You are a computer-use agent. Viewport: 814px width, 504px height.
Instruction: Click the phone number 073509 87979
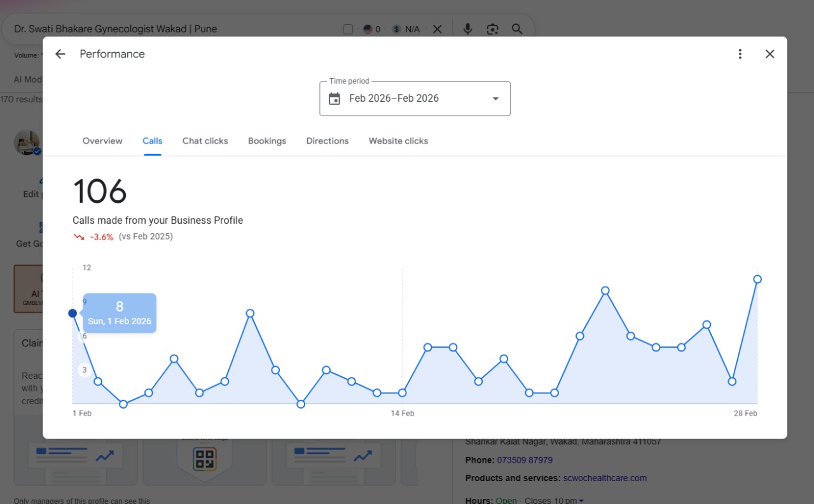525,460
